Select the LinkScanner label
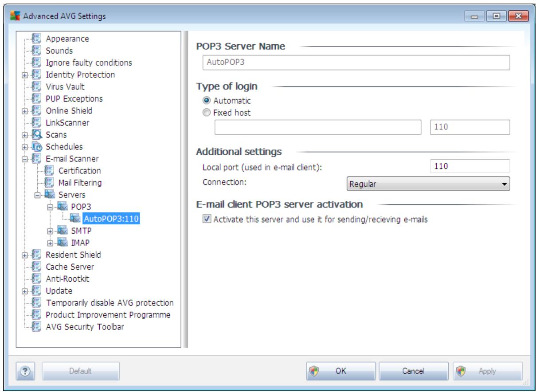536x392 pixels. tap(68, 122)
